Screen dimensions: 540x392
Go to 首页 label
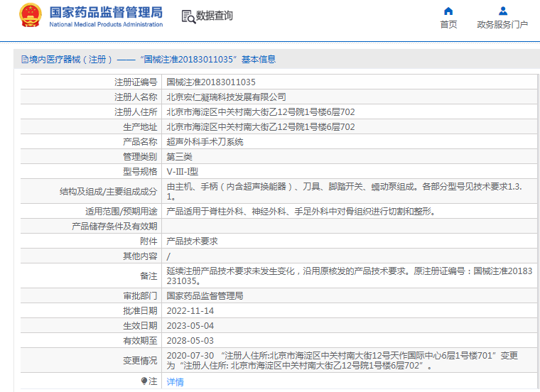448,25
